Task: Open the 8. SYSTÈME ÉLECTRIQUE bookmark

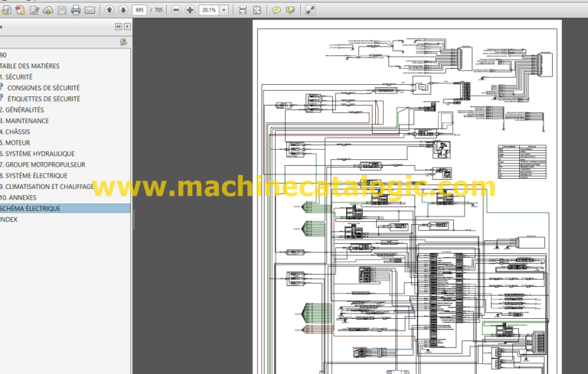Action: [34, 176]
